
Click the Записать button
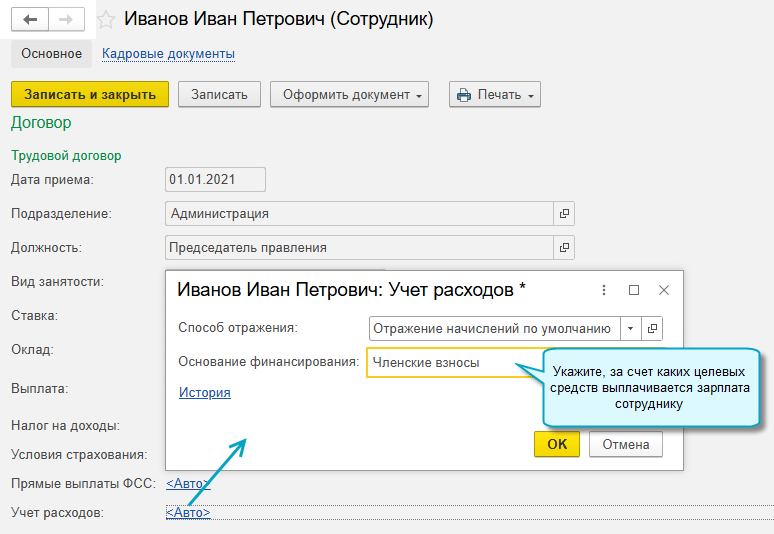219,94
